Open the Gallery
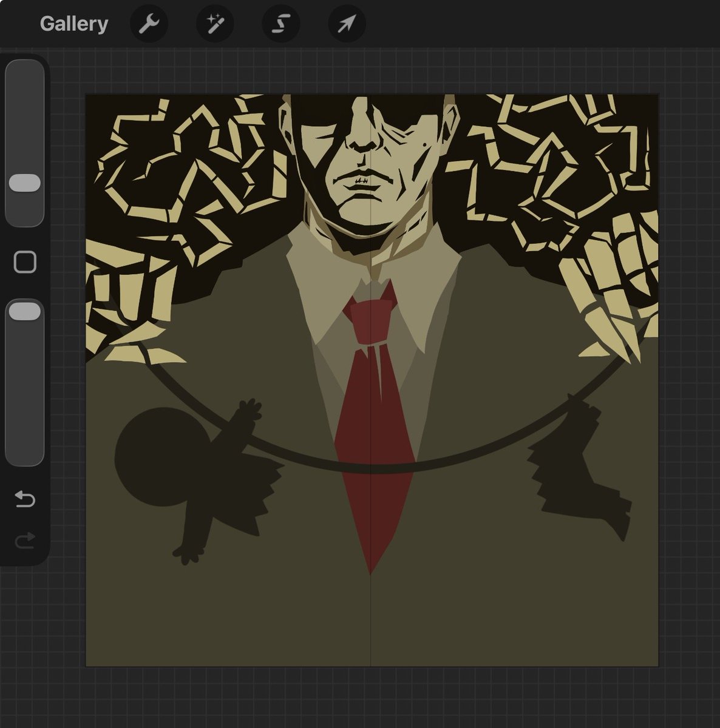Screen dimensions: 720x728 74,24
